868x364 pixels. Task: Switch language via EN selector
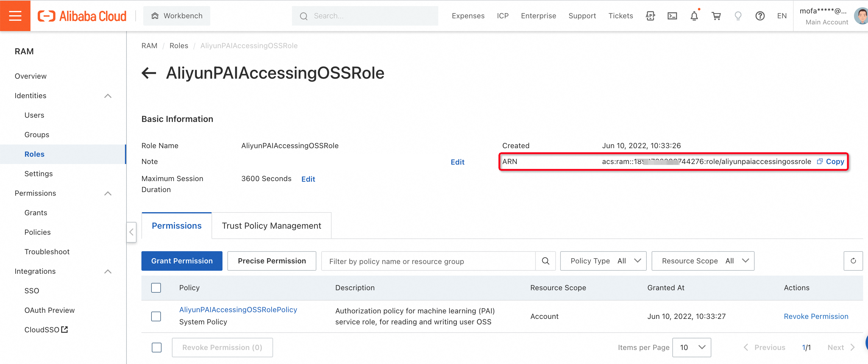[782, 16]
